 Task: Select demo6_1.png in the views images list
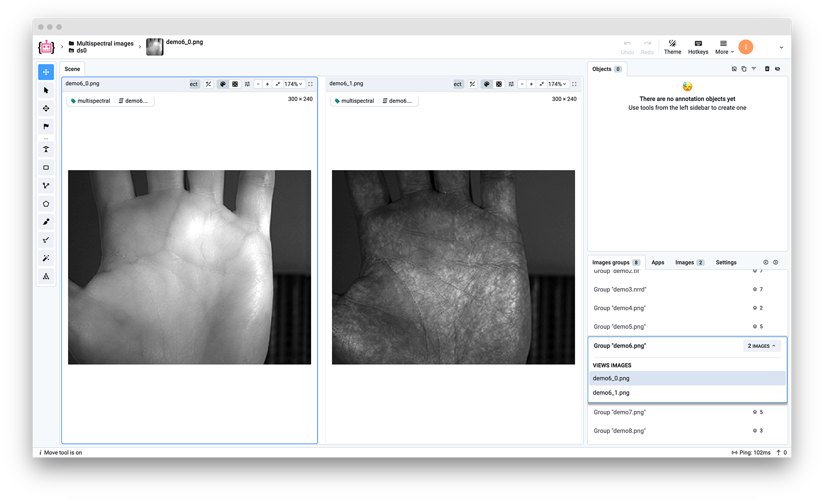click(x=611, y=392)
